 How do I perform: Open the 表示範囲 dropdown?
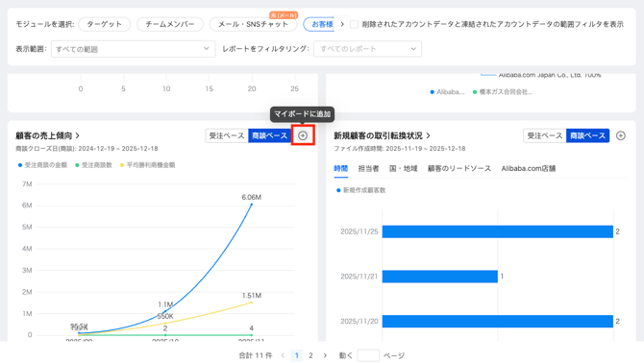point(133,49)
